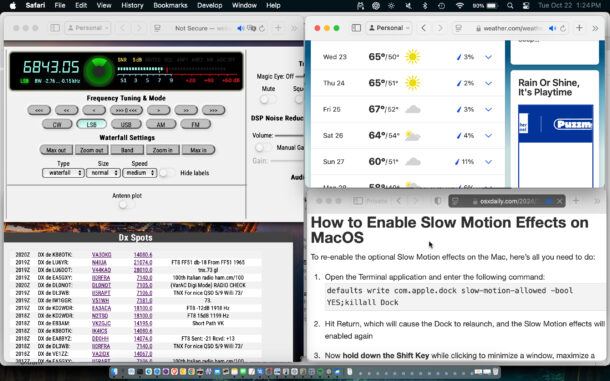Enable the Manual Gain switch

[x=263, y=148]
